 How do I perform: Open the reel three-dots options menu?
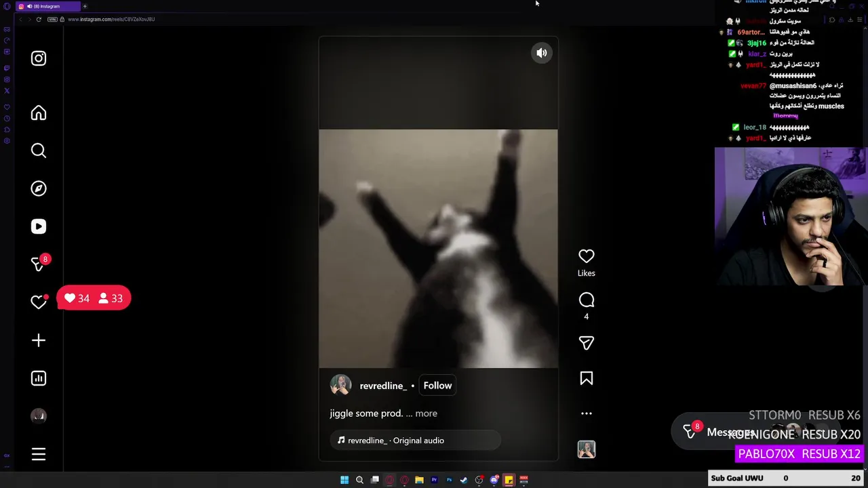click(x=587, y=413)
